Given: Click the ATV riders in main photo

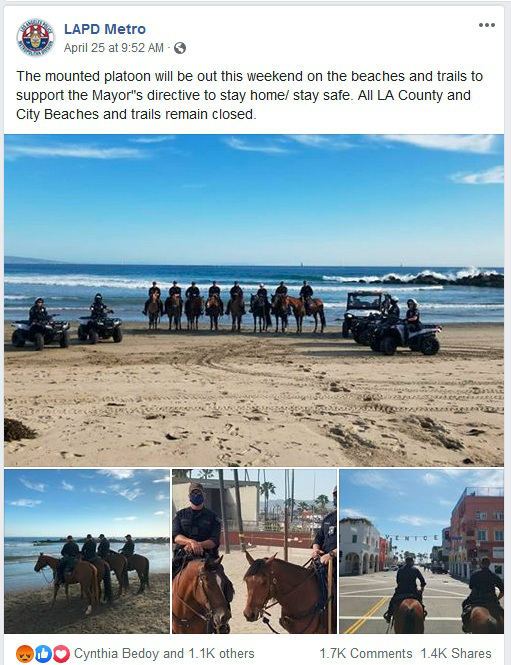Looking at the screenshot, I should pos(67,322).
